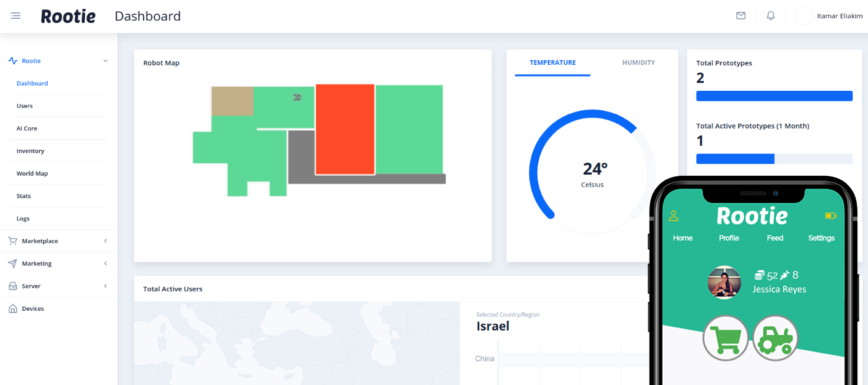The height and width of the screenshot is (385, 868).
Task: Switch to the Temperature tab
Action: pos(552,62)
